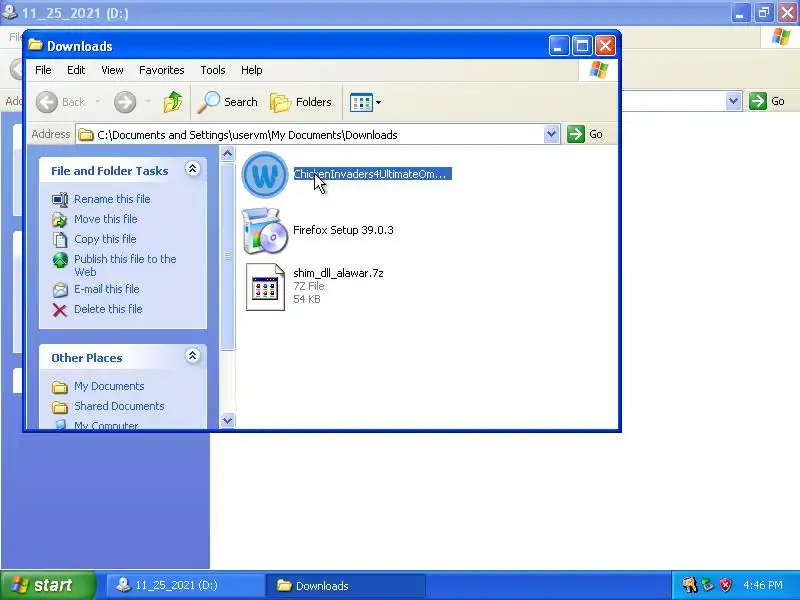Toggle the Folders pane
This screenshot has height=600, width=800.
pos(301,102)
